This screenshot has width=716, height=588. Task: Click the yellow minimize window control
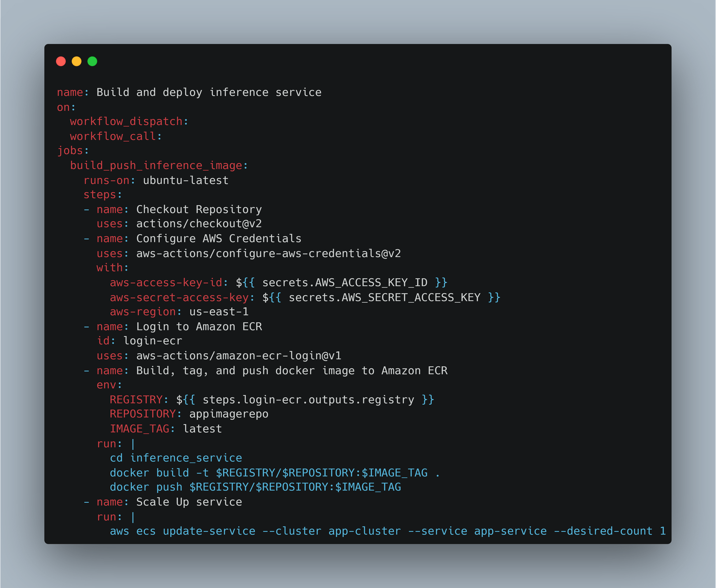77,61
